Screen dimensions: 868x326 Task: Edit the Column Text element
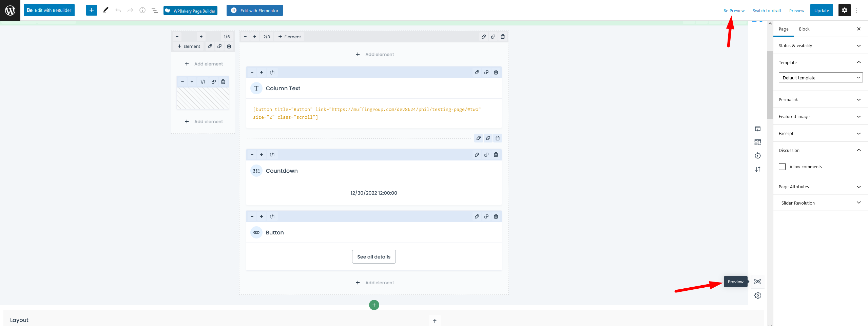pos(477,72)
